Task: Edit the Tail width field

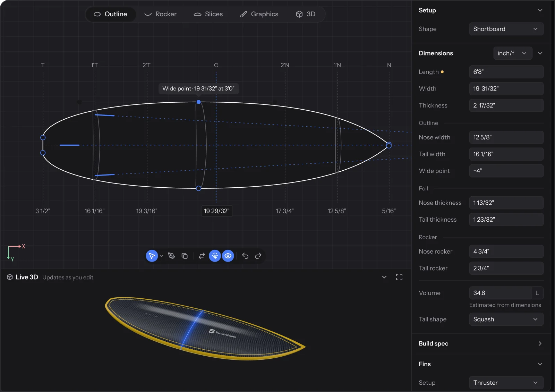Action: [506, 154]
